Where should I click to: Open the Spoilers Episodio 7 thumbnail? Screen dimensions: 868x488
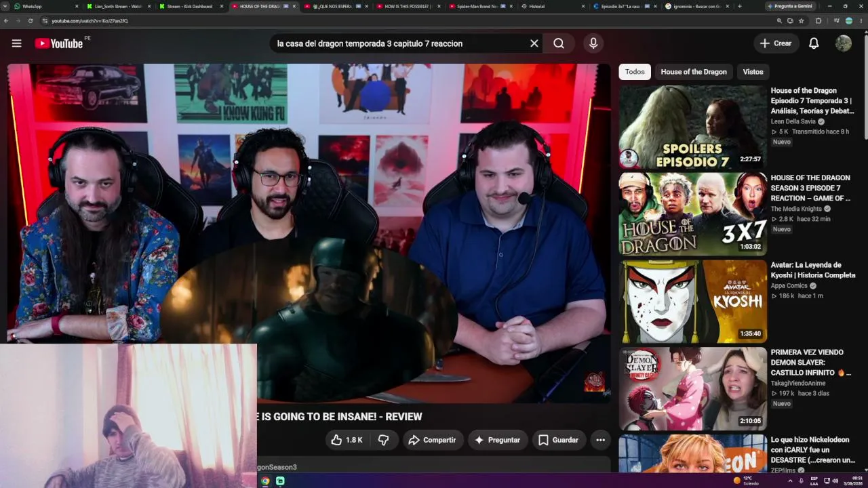coord(692,127)
